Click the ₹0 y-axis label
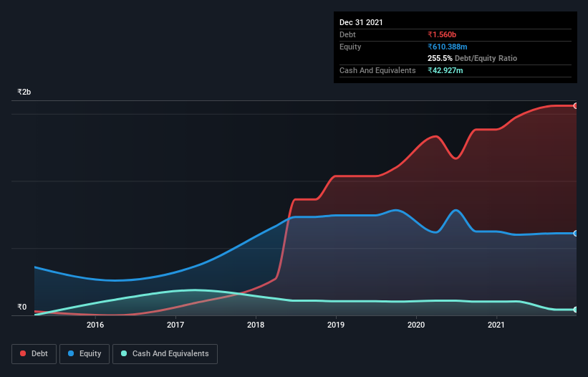 coord(22,307)
